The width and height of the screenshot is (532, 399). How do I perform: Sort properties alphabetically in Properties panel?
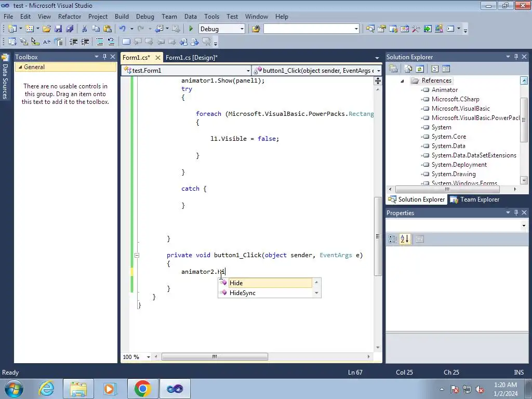404,239
